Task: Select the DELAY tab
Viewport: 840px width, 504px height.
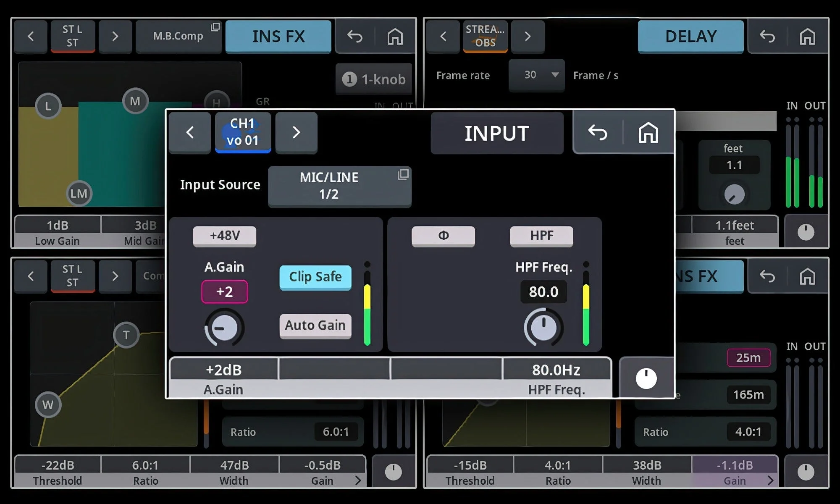Action: coord(690,37)
